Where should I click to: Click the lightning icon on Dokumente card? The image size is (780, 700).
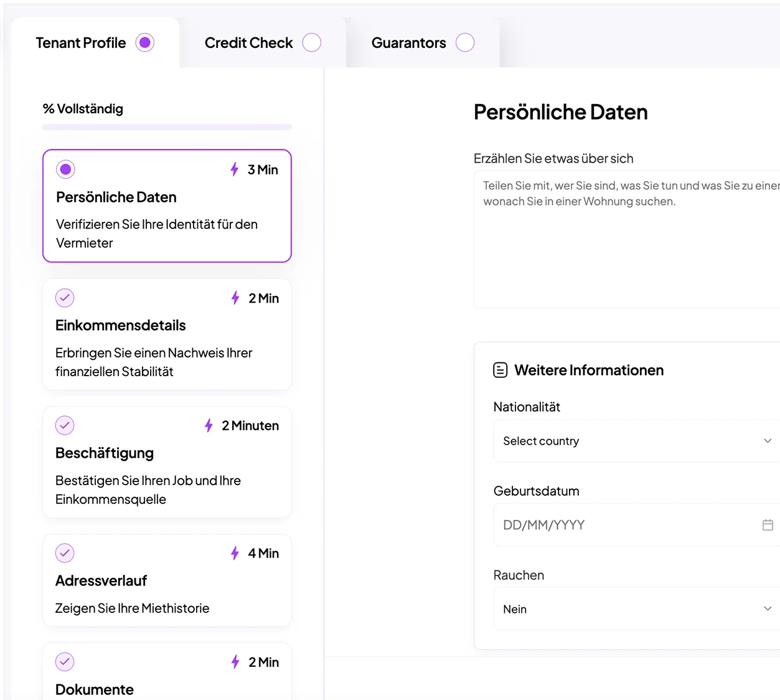234,662
